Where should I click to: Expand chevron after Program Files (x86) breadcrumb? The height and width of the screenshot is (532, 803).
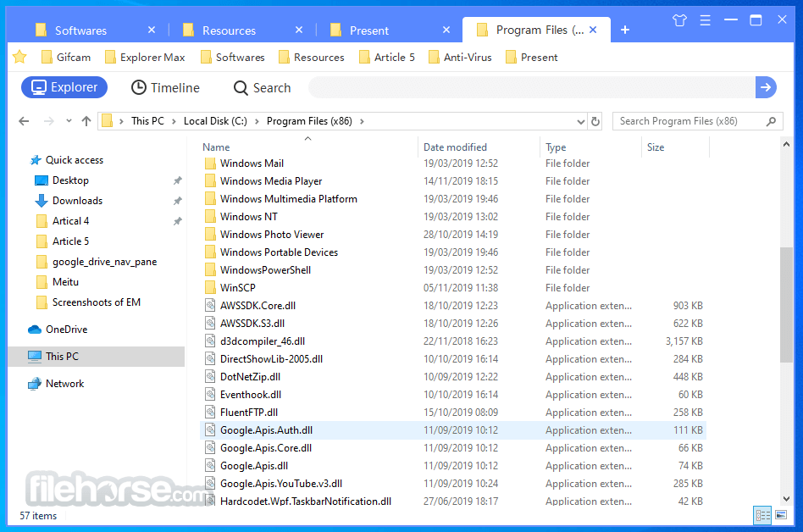tap(362, 121)
